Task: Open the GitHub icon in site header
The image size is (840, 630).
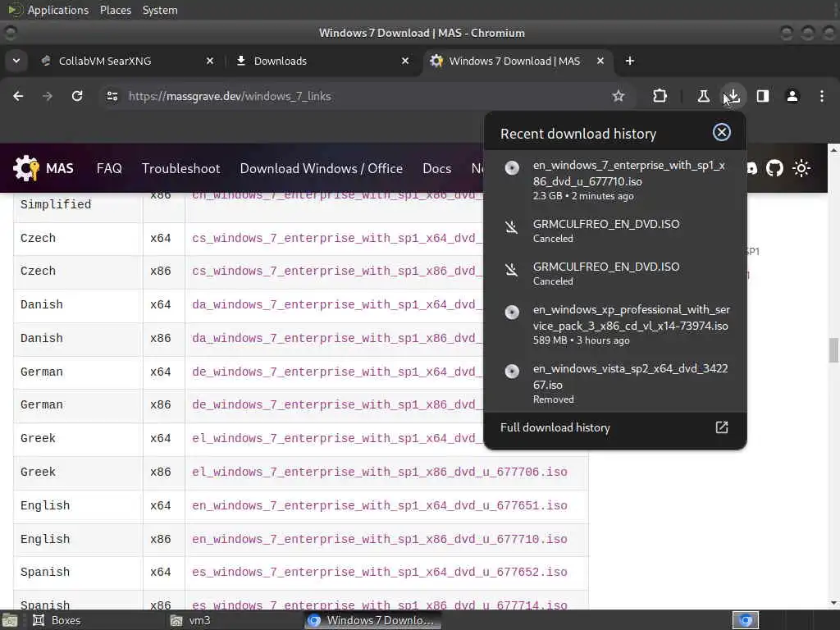Action: tap(774, 168)
